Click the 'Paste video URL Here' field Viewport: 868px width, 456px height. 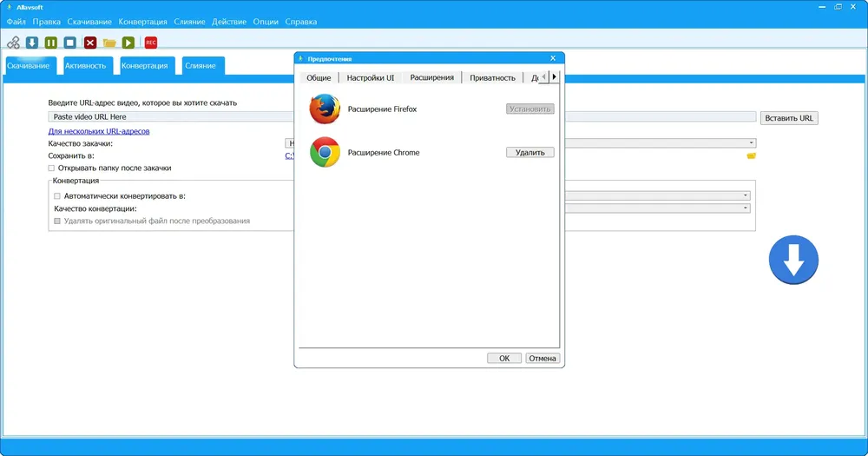point(402,117)
